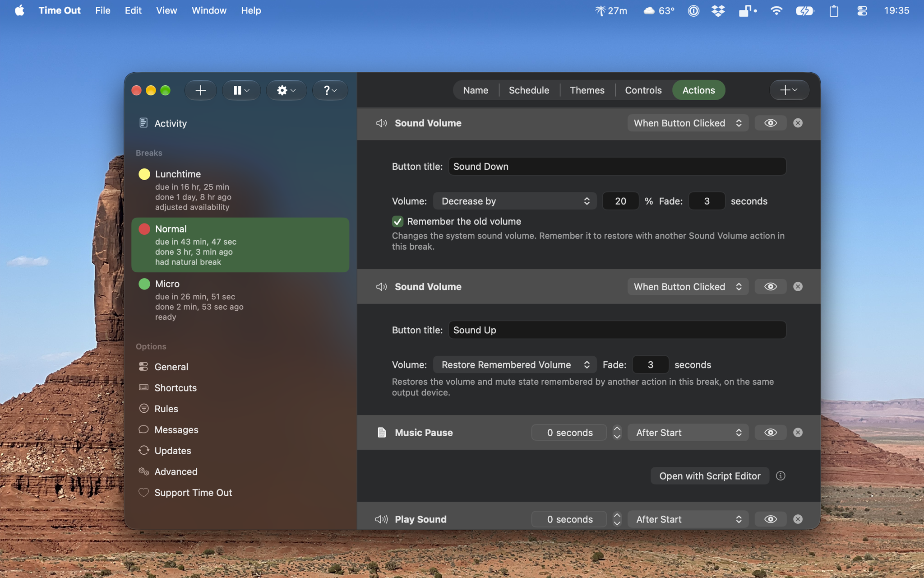Screen dimensions: 924x578
Task: Remove the Sound Up volume action
Action: [798, 287]
